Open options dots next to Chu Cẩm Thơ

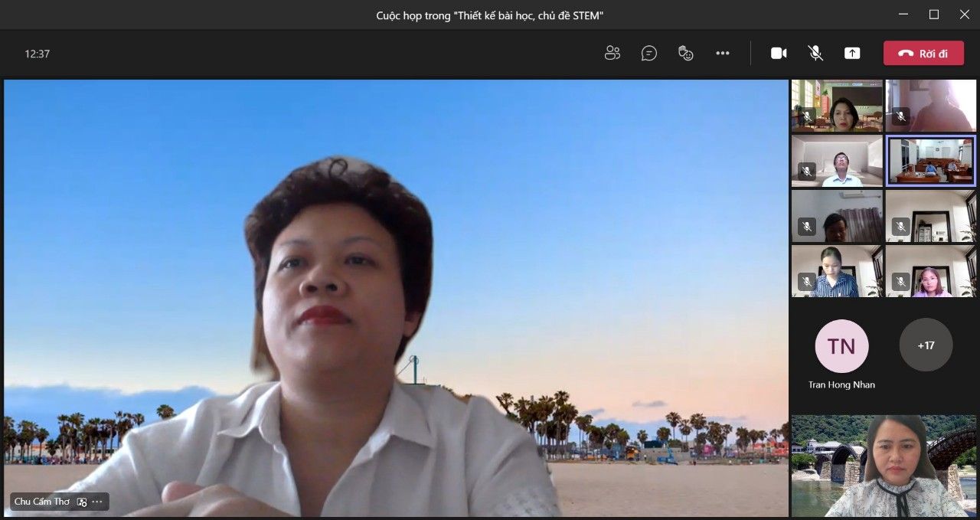click(97, 502)
